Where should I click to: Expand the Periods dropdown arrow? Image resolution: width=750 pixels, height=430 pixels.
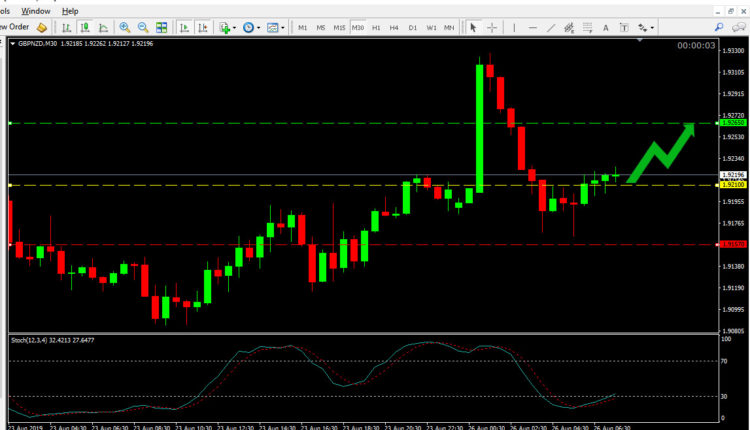tap(258, 28)
